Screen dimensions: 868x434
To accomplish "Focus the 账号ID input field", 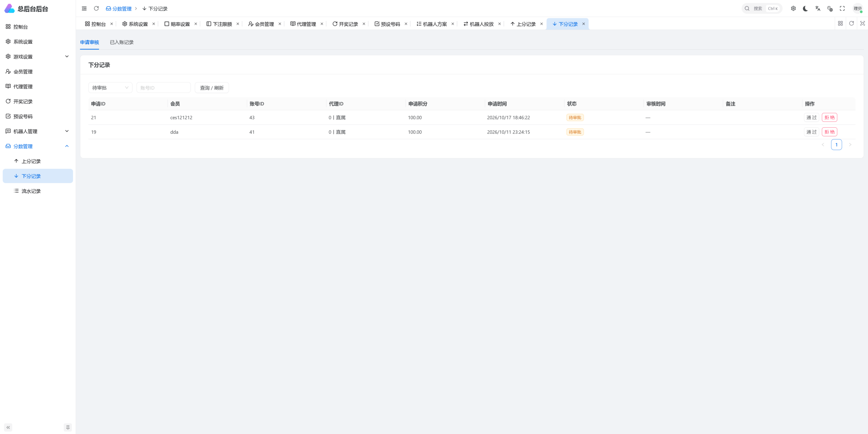I will [163, 88].
